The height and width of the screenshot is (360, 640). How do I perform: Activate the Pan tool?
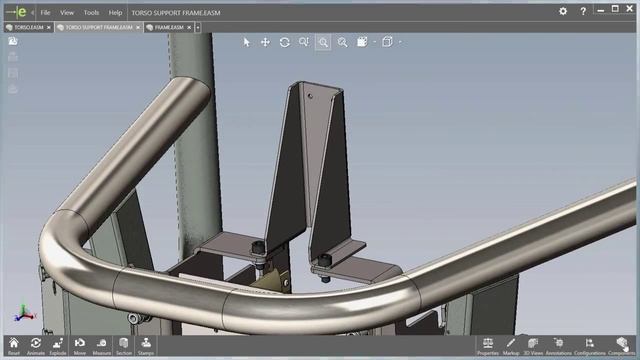coord(265,42)
